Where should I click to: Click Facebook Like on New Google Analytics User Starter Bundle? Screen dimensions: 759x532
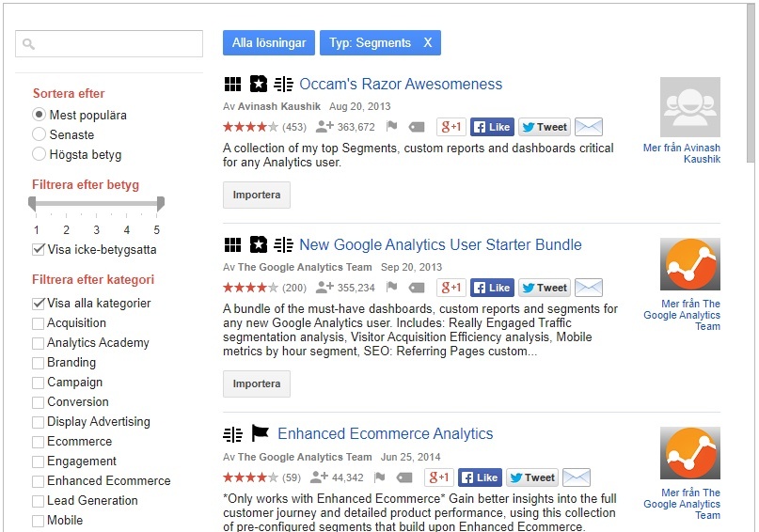pyautogui.click(x=491, y=288)
